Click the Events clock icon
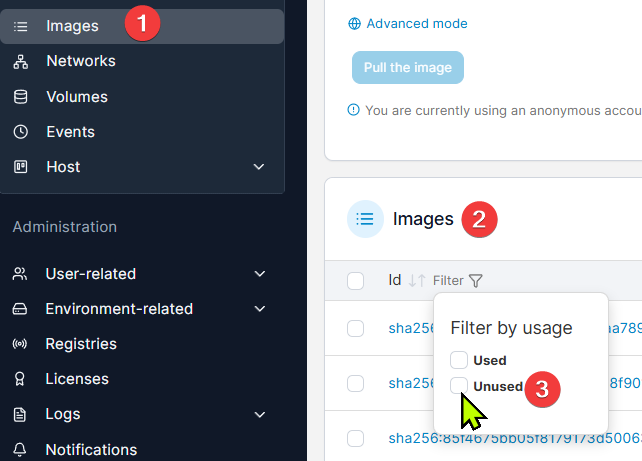Screen dimensions: 642x461 pyautogui.click(x=20, y=132)
